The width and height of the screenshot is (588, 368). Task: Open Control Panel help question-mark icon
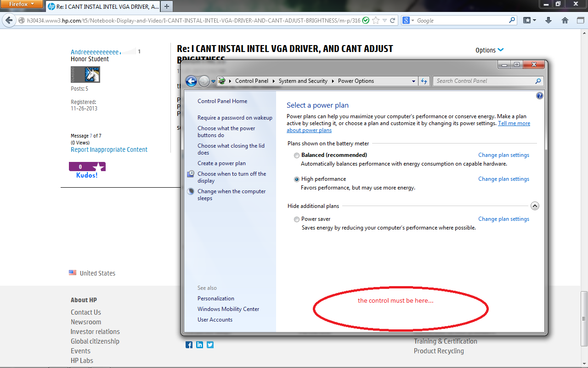[540, 96]
